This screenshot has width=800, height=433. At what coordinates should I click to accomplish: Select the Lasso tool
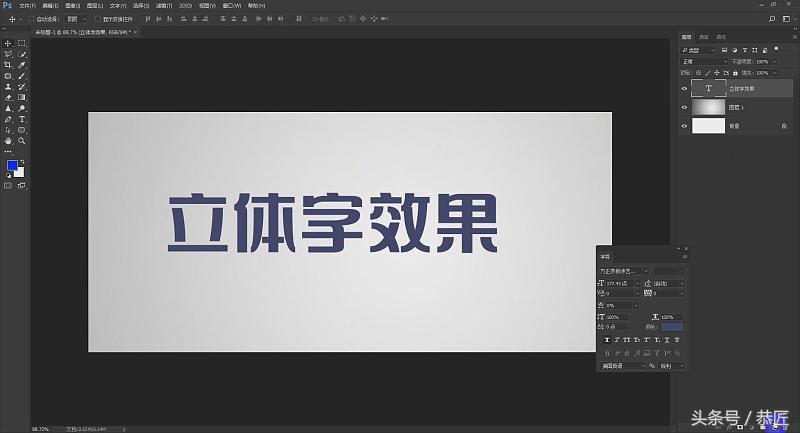(8, 54)
